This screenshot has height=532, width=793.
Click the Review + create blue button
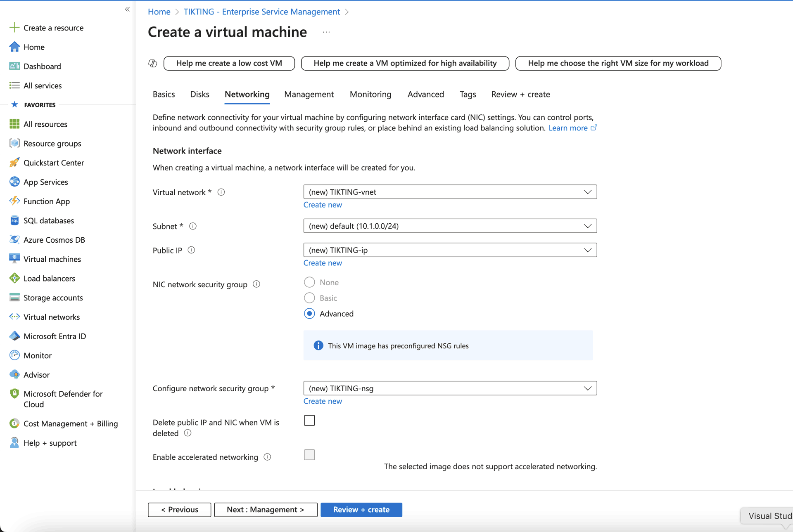[x=361, y=510]
